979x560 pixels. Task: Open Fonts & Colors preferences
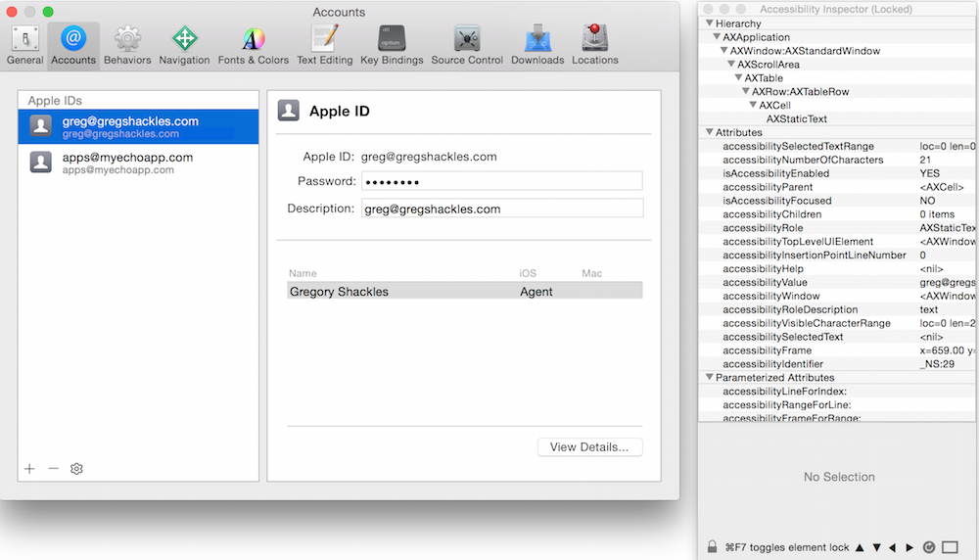click(253, 46)
